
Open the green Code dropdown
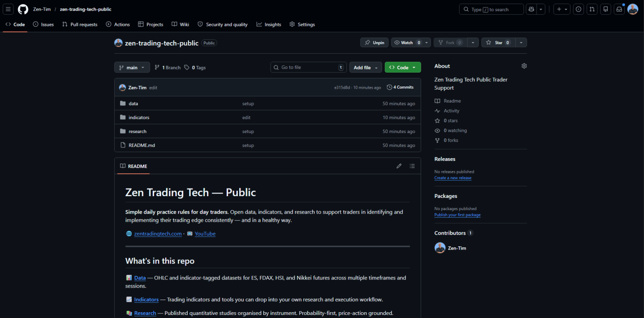[403, 67]
